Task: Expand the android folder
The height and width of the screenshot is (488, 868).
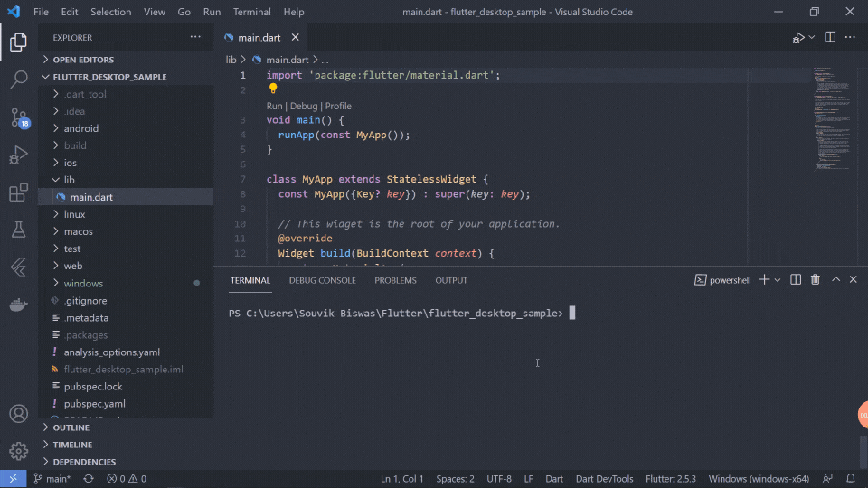Action: (80, 128)
